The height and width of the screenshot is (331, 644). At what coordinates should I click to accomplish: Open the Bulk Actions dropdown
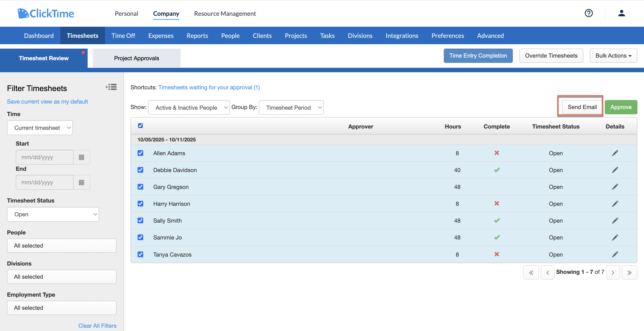pyautogui.click(x=613, y=55)
